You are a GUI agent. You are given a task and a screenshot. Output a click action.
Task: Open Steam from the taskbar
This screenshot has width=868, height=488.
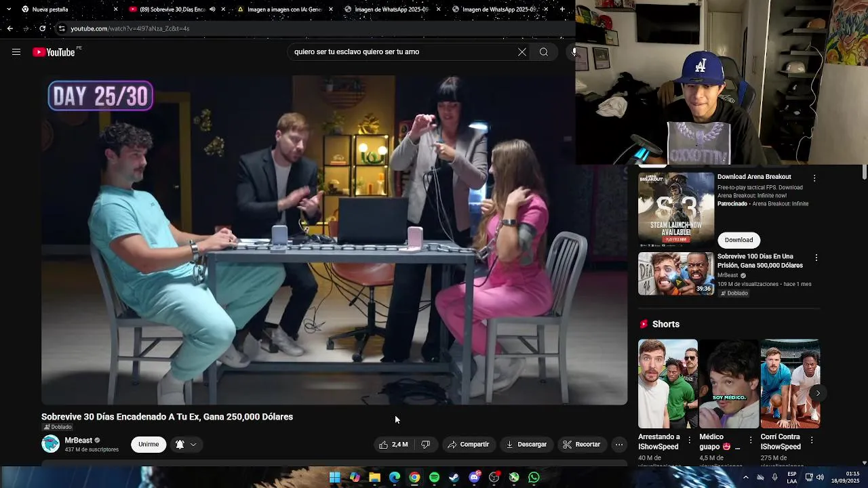click(x=454, y=478)
